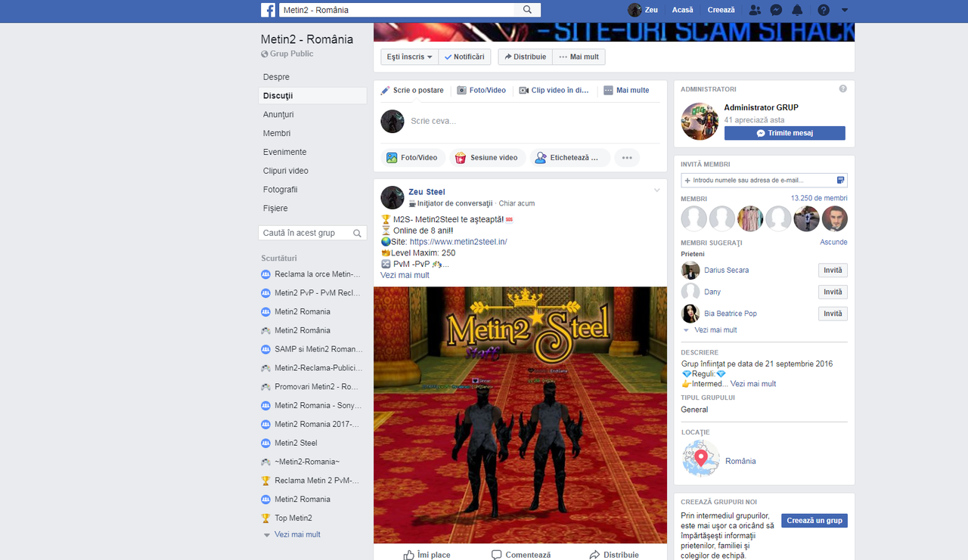The width and height of the screenshot is (968, 560).
Task: Click the administrators help question icon
Action: [x=842, y=89]
